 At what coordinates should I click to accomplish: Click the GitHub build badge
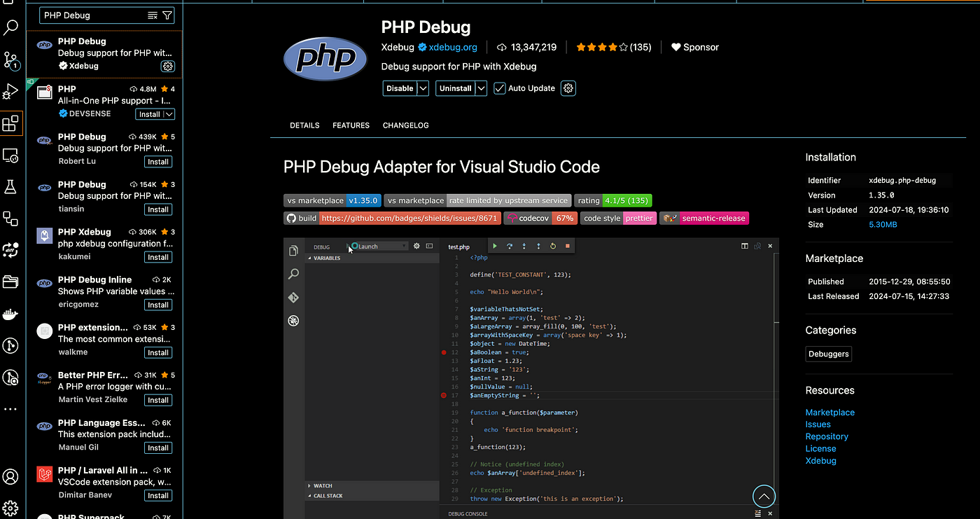click(391, 219)
